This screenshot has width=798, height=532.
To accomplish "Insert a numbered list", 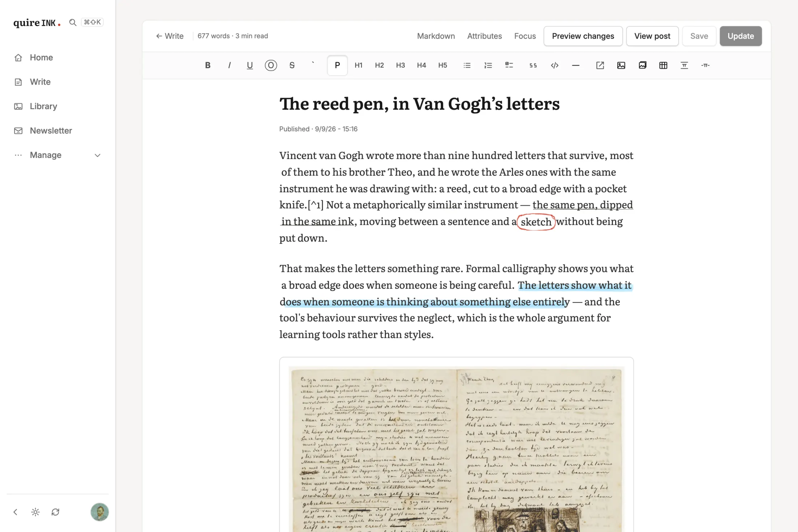I will pyautogui.click(x=488, y=65).
